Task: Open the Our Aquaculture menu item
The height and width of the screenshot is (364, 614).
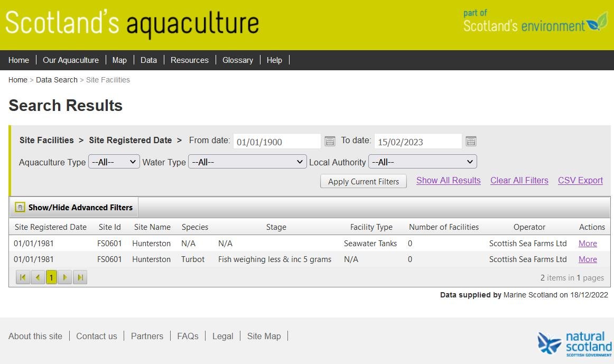Action: [x=71, y=60]
